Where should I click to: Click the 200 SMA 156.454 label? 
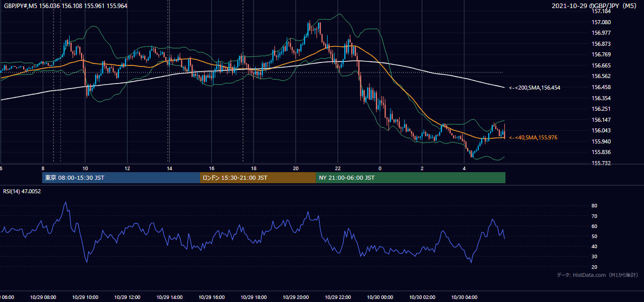(x=534, y=88)
